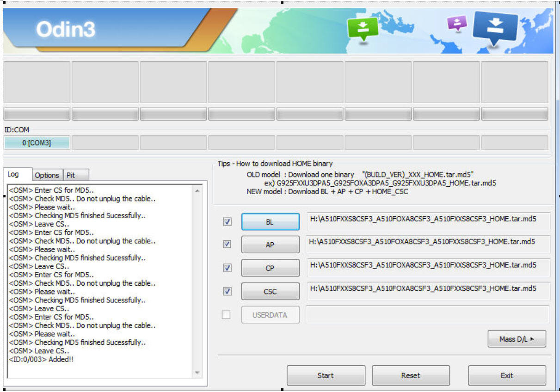Image resolution: width=560 pixels, height=392 pixels.
Task: Click the 'Tips - How to download HOME binary' heading
Action: point(275,164)
